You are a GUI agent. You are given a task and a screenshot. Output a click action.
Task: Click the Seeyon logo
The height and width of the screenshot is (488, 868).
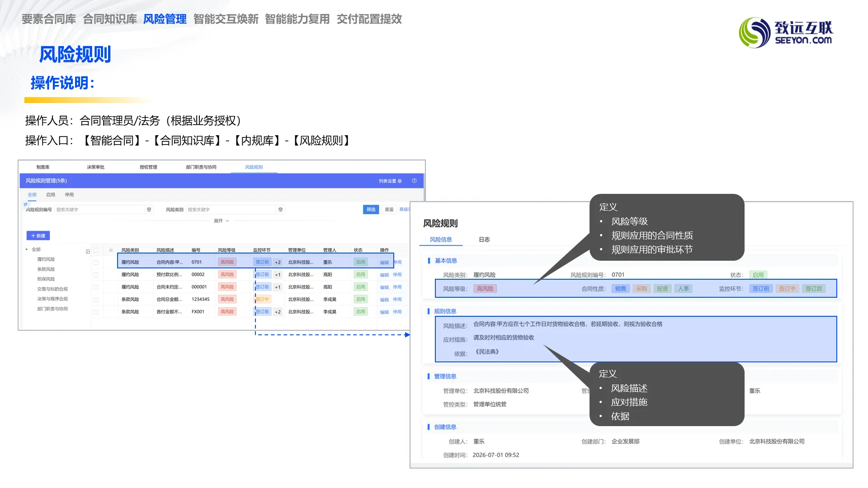point(786,33)
